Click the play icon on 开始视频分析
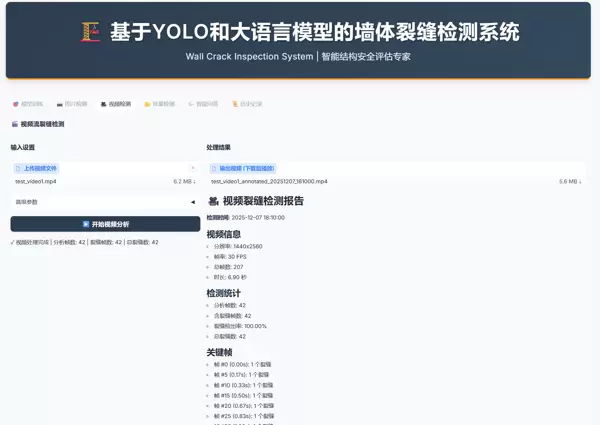The image size is (600, 425). pyautogui.click(x=86, y=224)
